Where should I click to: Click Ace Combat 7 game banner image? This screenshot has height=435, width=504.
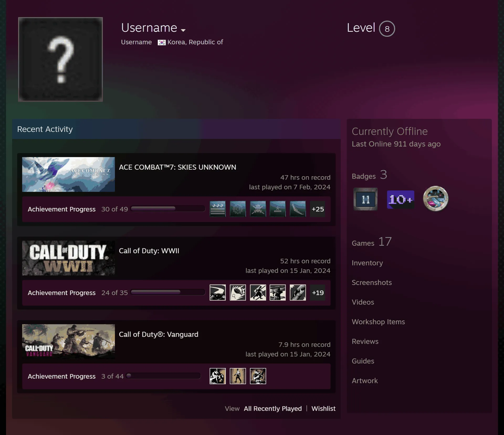[x=69, y=174]
